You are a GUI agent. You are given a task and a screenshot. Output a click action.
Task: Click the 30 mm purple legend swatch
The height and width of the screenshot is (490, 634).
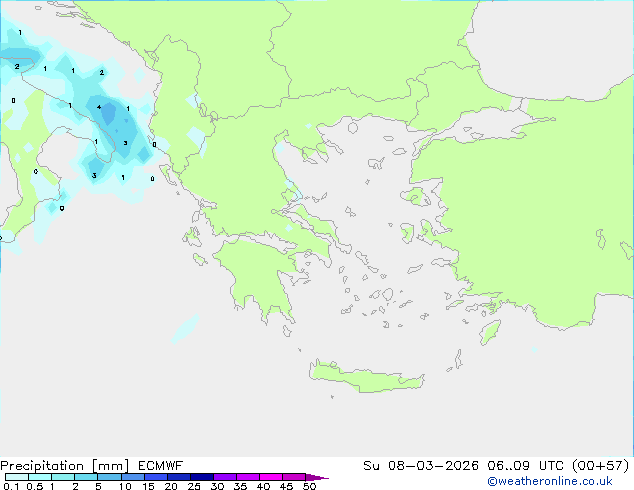pos(225,477)
